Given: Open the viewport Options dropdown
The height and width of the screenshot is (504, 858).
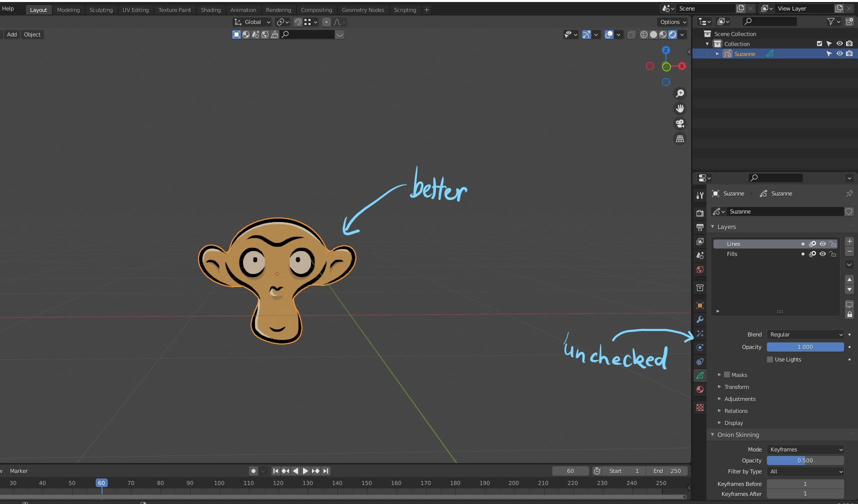Looking at the screenshot, I should 673,22.
